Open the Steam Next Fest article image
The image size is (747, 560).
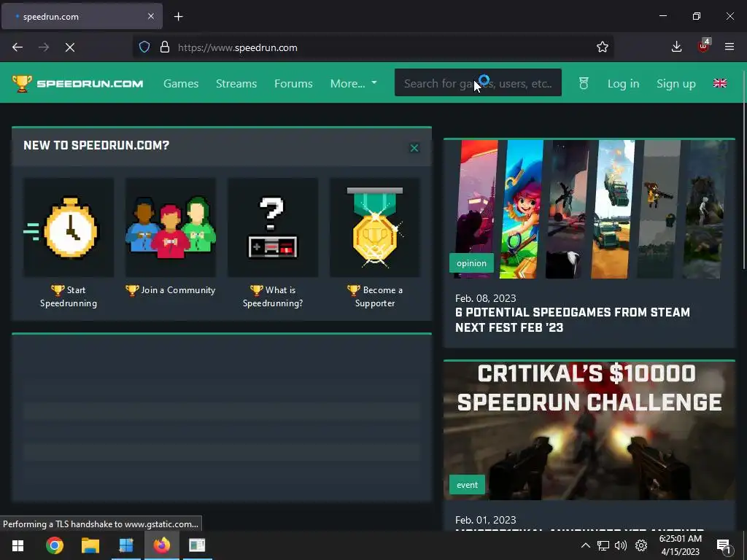(589, 209)
